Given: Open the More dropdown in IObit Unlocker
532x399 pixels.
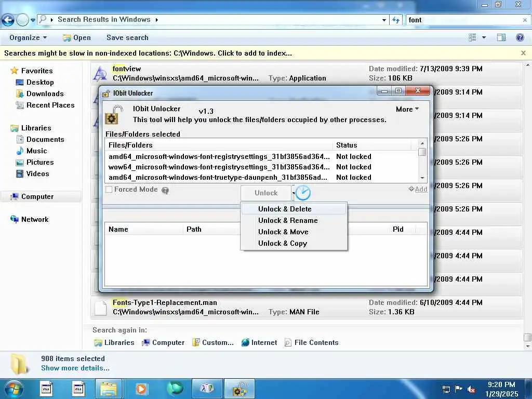Looking at the screenshot, I should point(407,109).
